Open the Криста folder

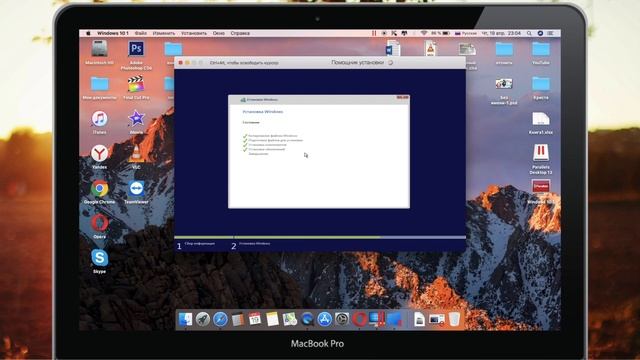click(x=541, y=84)
